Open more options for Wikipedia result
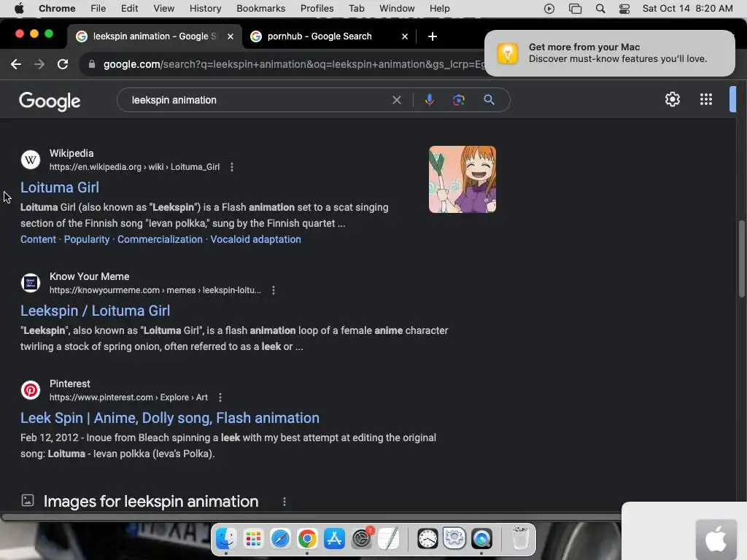The image size is (747, 560). pos(232,167)
